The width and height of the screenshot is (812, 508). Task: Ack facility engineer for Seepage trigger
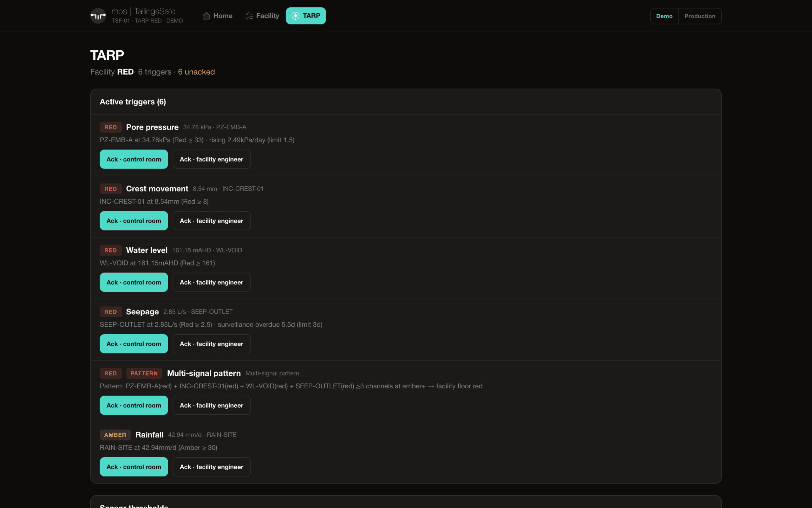point(211,344)
